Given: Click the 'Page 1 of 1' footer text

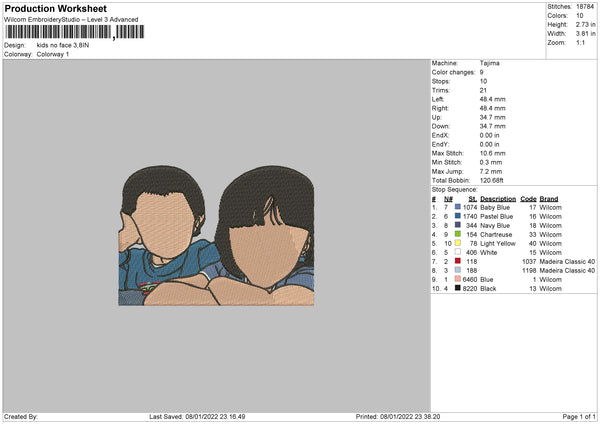Looking at the screenshot, I should point(579,416).
